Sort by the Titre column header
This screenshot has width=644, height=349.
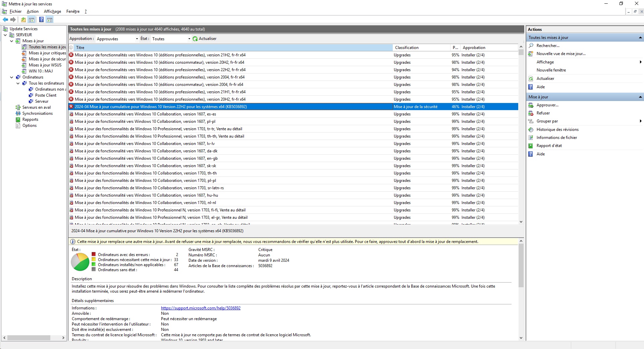233,48
